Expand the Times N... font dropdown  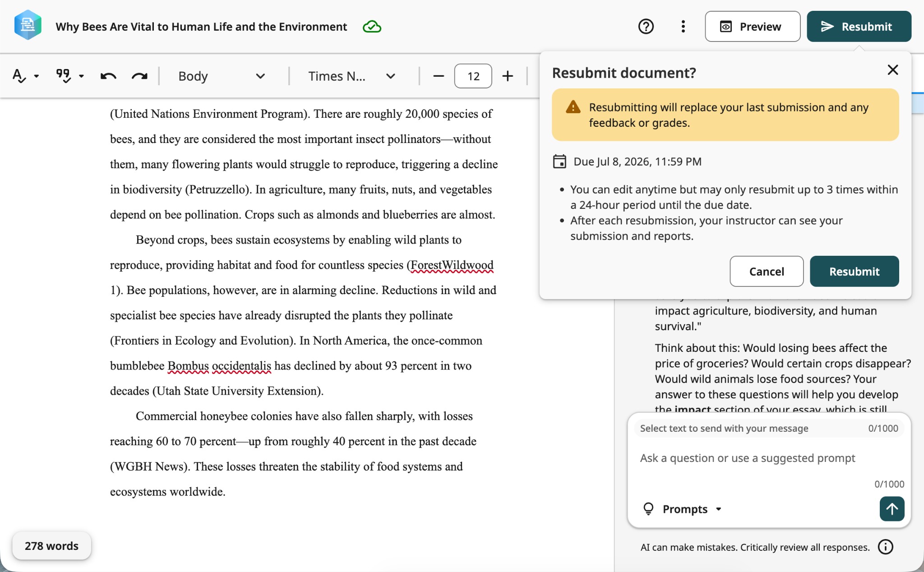[x=352, y=76]
